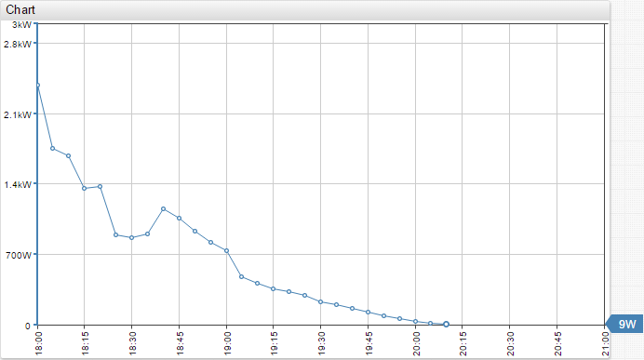The width and height of the screenshot is (644, 360).
Task: Select the peak data point near 18:40
Action: pyautogui.click(x=164, y=209)
